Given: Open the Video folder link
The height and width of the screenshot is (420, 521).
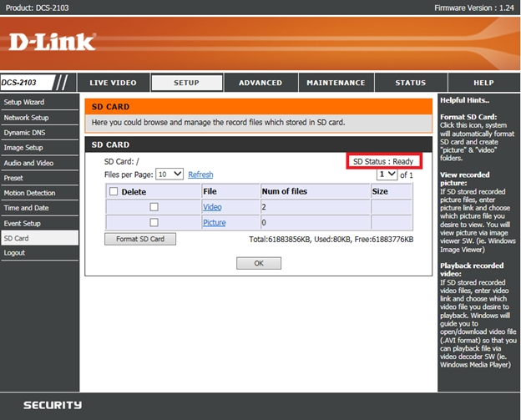Looking at the screenshot, I should tap(212, 207).
